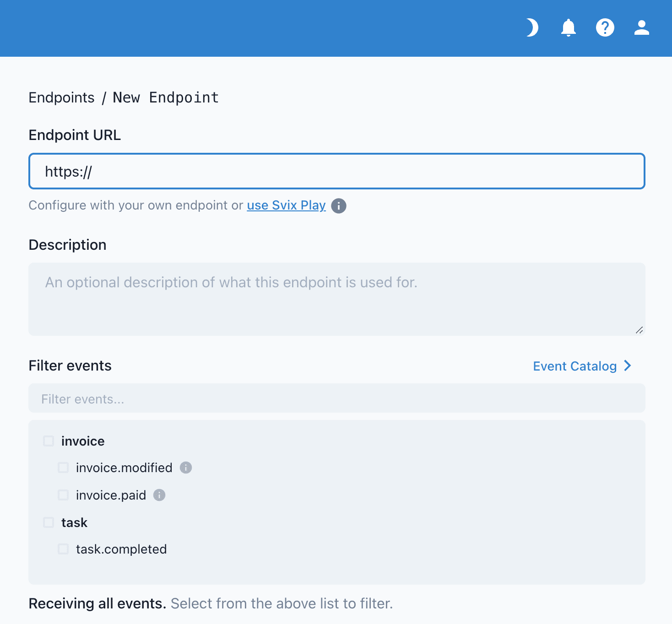
Task: Open notifications via the bell icon
Action: coord(568,28)
